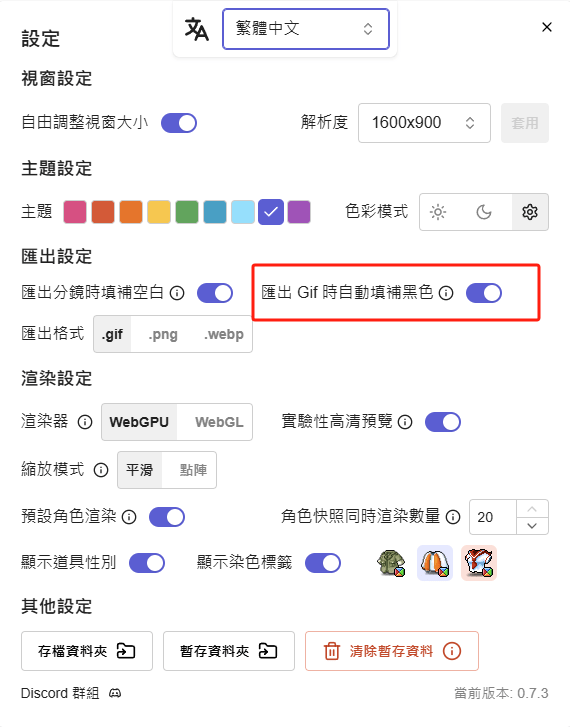570x727 pixels.
Task: Click the 清除暫存資料 button
Action: click(x=392, y=651)
